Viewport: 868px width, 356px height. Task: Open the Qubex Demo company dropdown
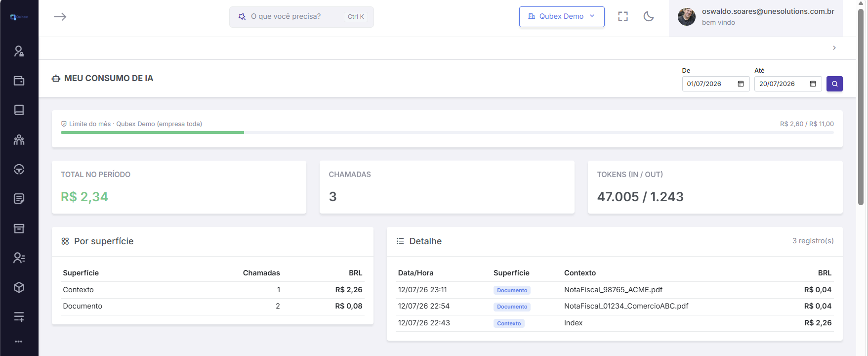(562, 17)
